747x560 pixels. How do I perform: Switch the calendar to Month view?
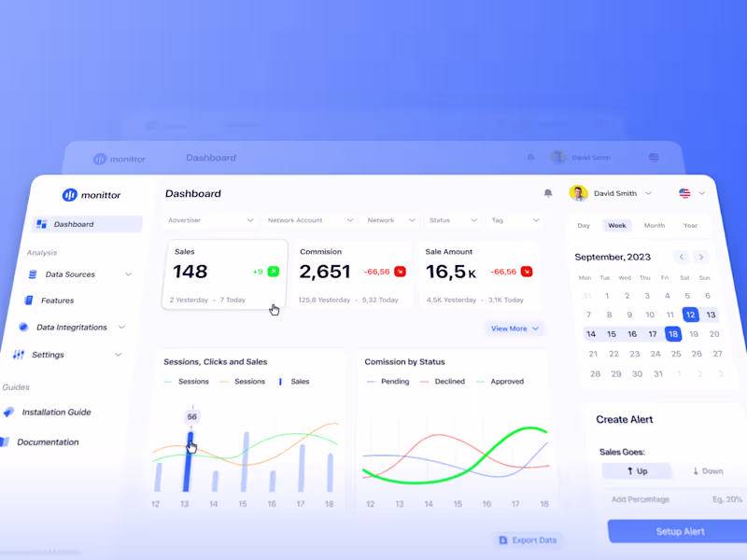655,225
